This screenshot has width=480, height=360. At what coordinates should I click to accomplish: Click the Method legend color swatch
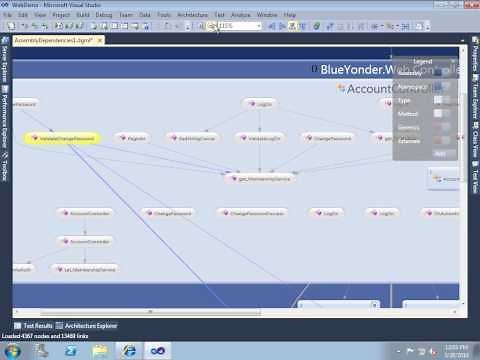[x=438, y=114]
